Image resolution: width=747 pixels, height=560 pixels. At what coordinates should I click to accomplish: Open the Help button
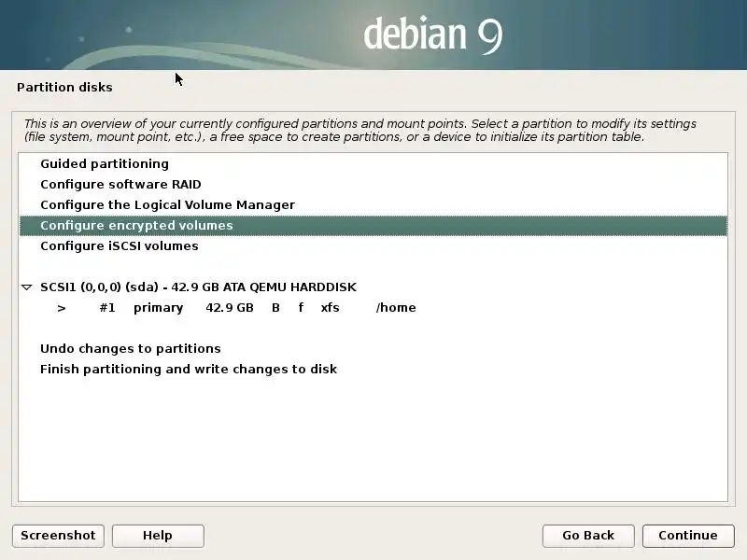[x=158, y=536]
